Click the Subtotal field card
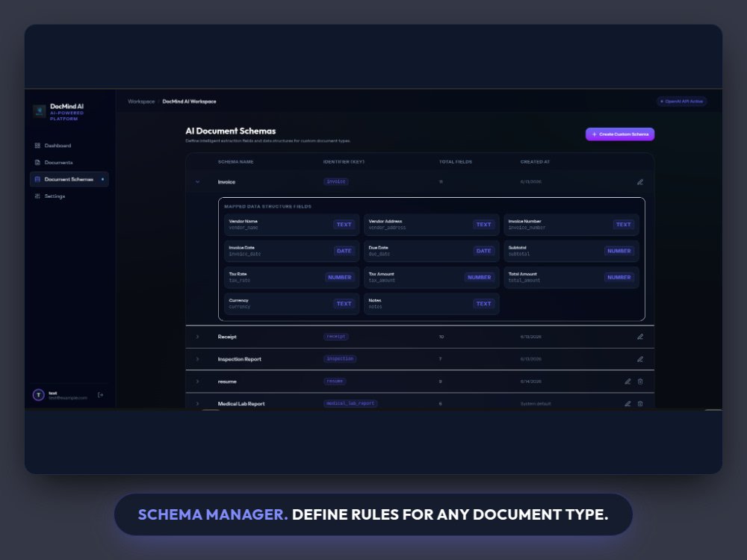Image resolution: width=747 pixels, height=560 pixels. pyautogui.click(x=571, y=251)
